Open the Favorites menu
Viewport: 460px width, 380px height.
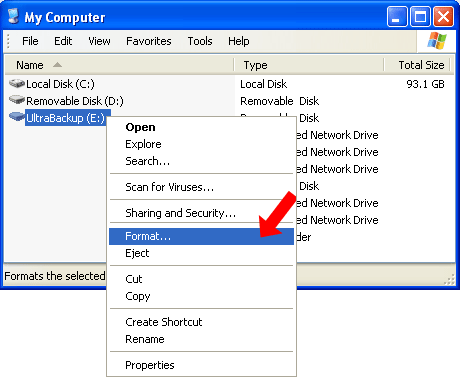click(x=149, y=41)
